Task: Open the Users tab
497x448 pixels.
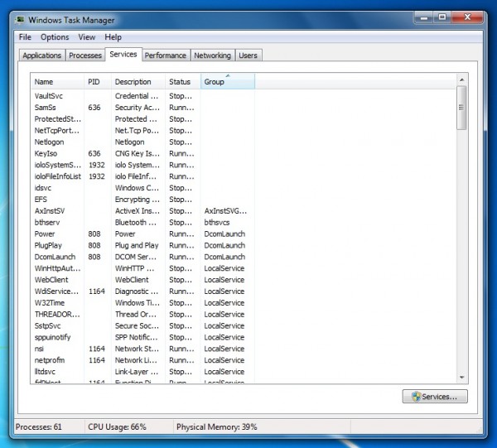Action: tap(248, 55)
